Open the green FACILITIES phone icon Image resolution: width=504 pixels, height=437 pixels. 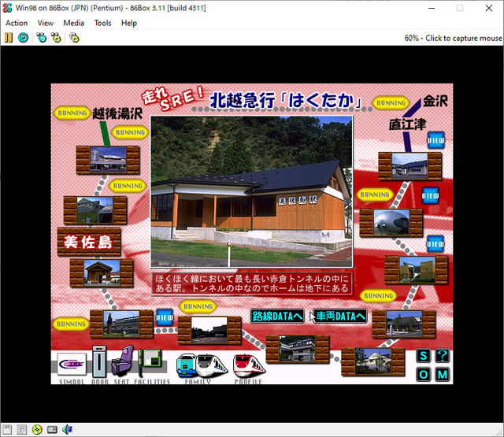[150, 362]
